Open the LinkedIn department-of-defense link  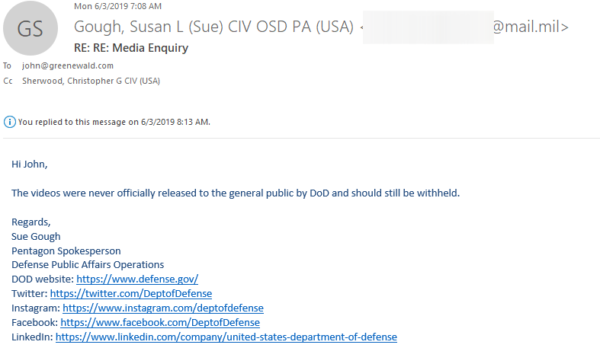(x=226, y=337)
